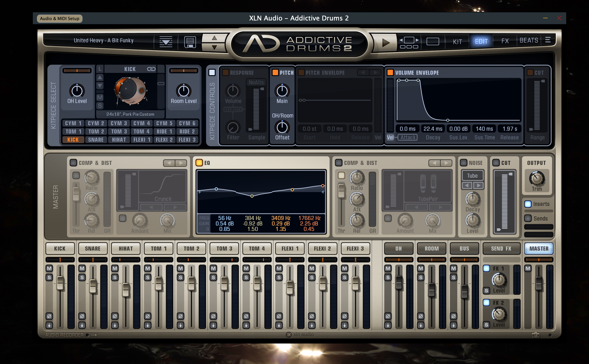Select next noise type after Tube
Viewport: 589px width, 364px height.
coord(478,185)
